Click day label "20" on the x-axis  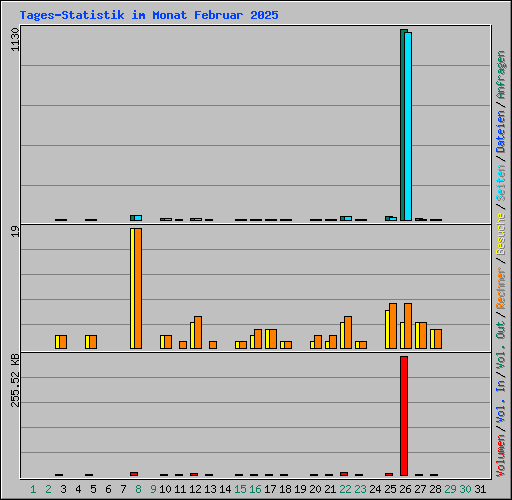point(315,489)
